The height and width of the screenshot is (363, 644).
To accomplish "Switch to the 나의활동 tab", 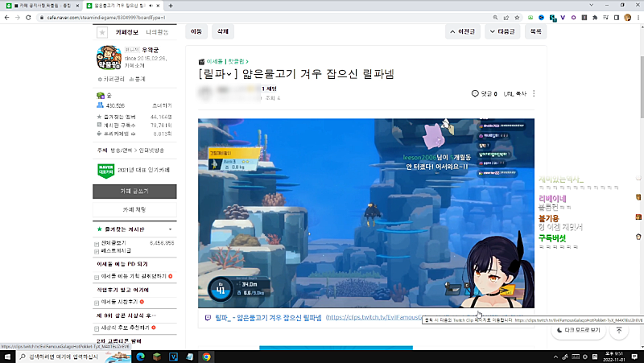I will [x=157, y=32].
